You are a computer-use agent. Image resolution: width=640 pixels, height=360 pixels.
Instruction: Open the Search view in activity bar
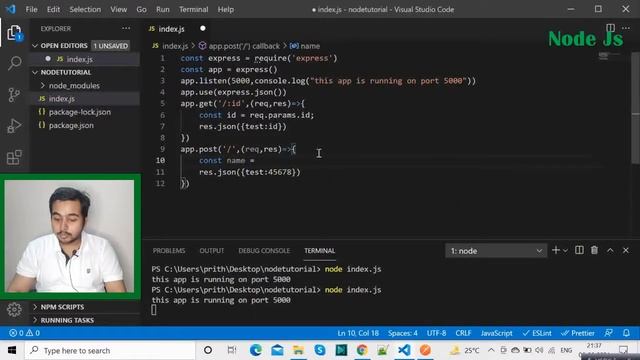[x=14, y=63]
